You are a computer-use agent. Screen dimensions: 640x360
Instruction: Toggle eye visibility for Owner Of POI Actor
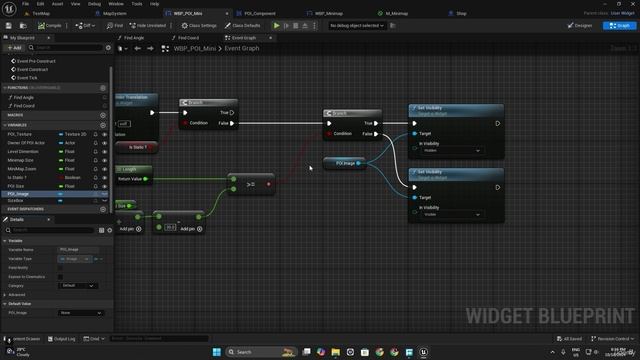click(x=104, y=143)
